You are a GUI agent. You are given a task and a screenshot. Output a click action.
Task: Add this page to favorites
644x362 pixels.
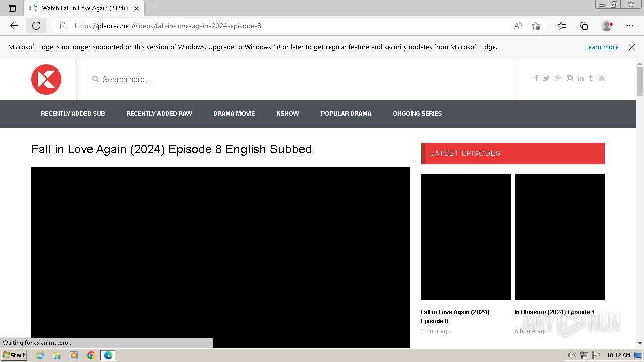click(x=536, y=26)
